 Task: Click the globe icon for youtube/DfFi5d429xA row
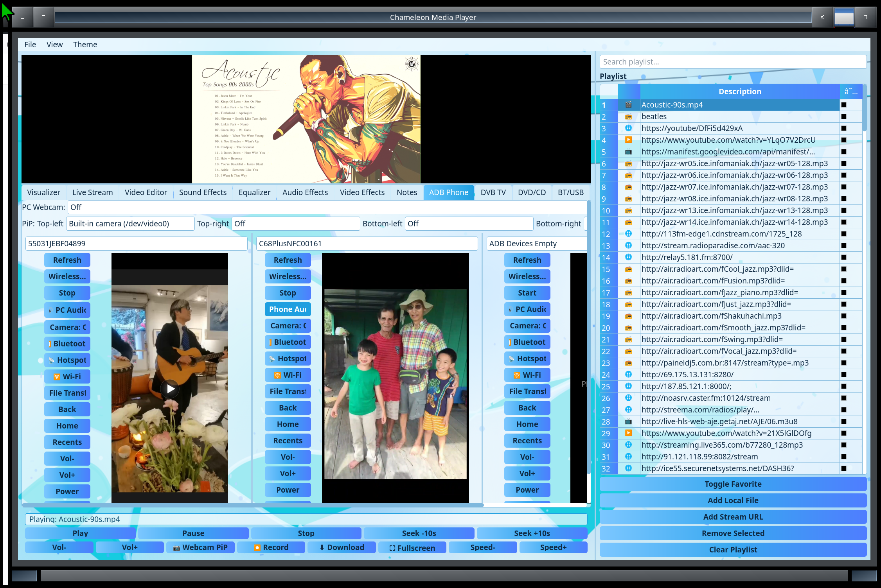coord(629,128)
